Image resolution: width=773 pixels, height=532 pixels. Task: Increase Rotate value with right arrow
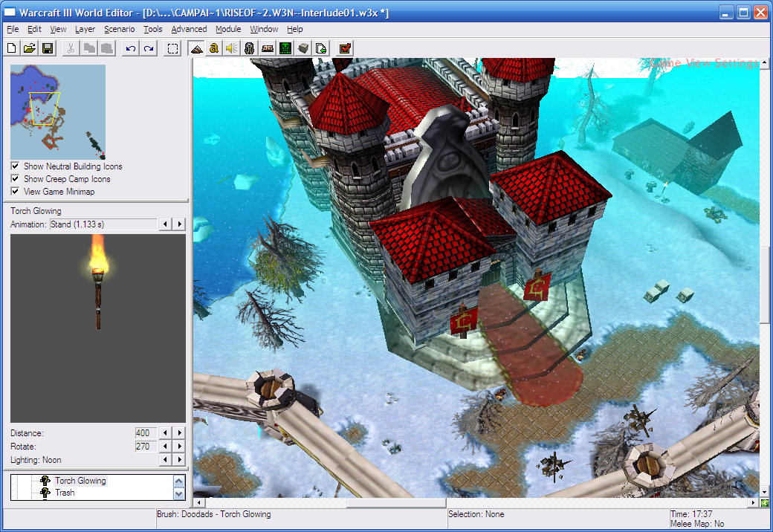pyautogui.click(x=179, y=447)
